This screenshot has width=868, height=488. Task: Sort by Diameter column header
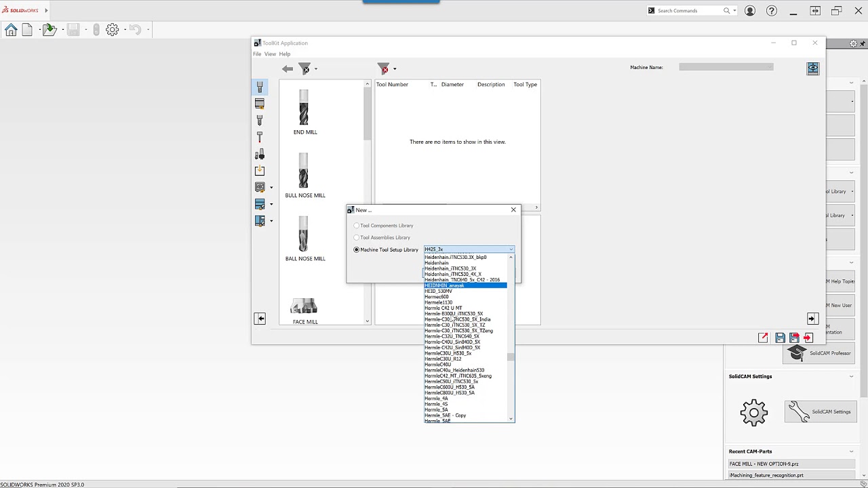tap(452, 85)
